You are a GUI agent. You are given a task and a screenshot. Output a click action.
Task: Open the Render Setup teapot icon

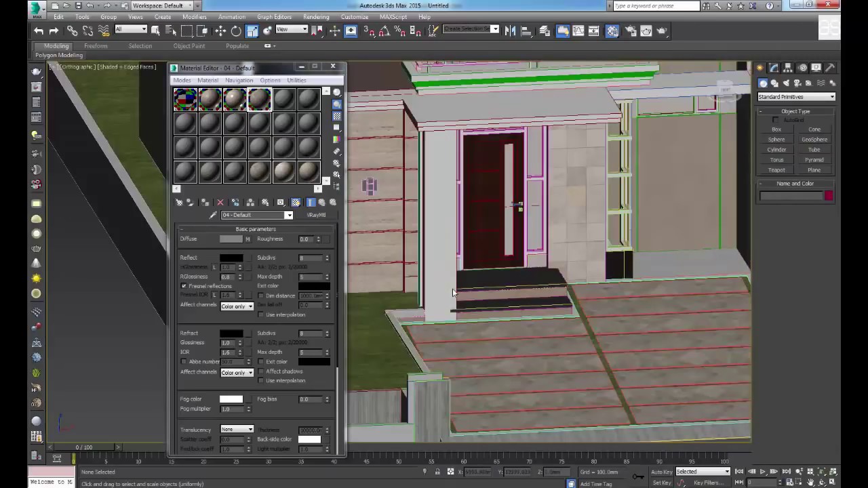[631, 30]
